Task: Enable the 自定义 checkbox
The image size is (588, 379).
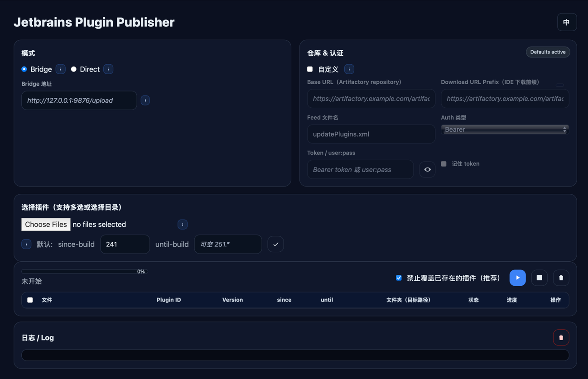Action: point(310,69)
